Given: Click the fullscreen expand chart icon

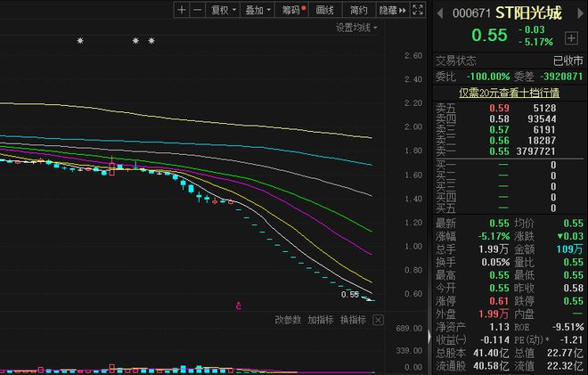Looking at the screenshot, I should click(x=420, y=10).
